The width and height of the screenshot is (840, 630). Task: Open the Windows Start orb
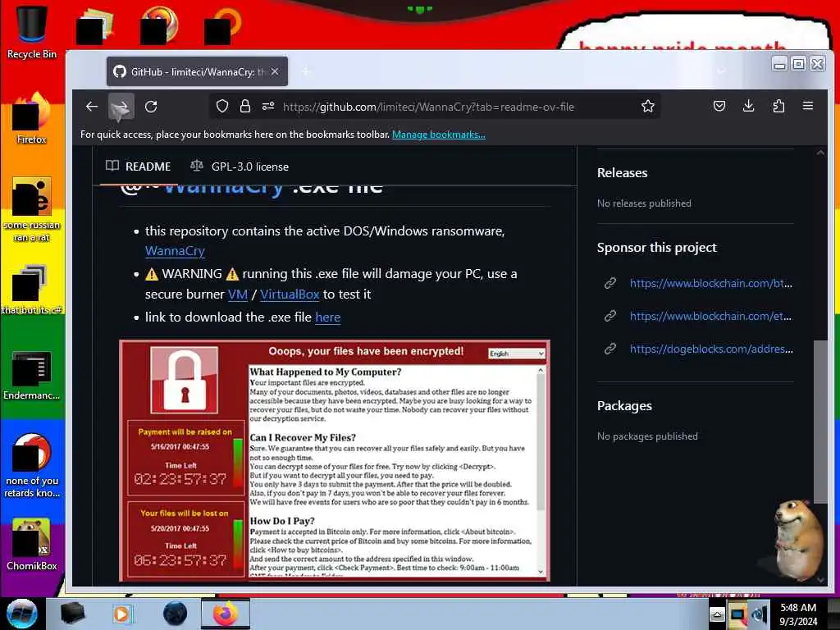(22, 614)
